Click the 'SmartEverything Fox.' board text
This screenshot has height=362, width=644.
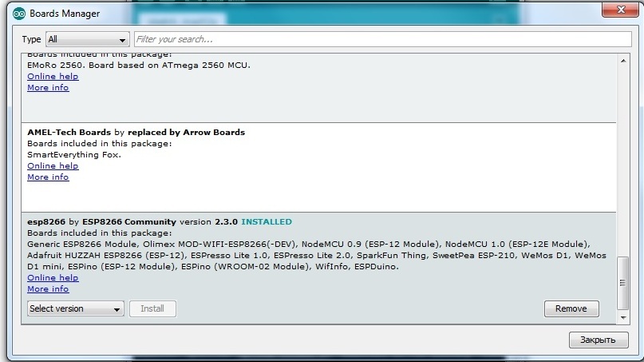[x=74, y=155]
